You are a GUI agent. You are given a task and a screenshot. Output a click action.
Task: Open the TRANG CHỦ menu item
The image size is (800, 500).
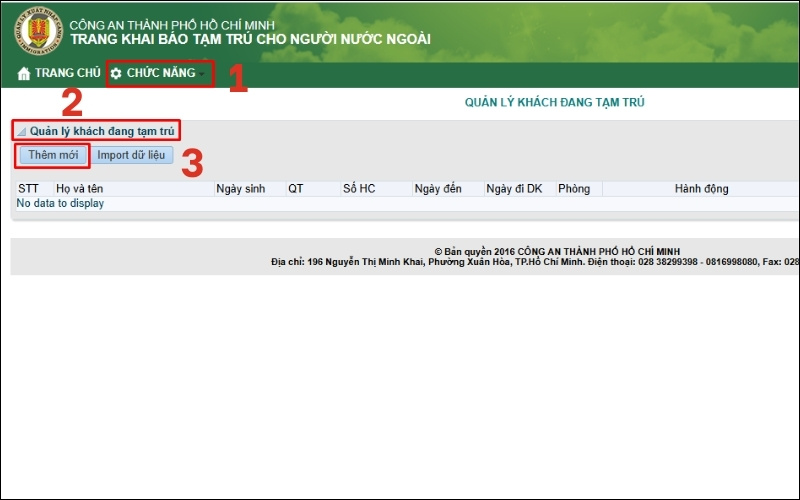pos(67,74)
